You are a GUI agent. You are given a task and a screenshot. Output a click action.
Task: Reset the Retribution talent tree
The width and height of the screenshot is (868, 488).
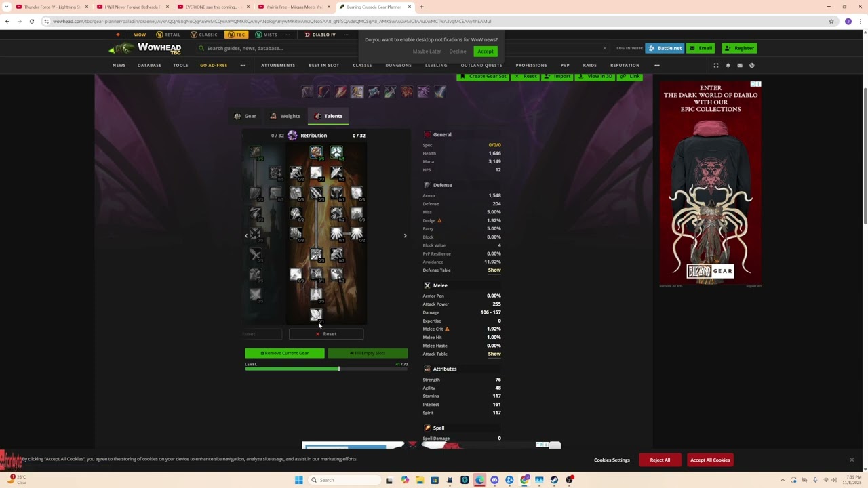[x=326, y=334]
